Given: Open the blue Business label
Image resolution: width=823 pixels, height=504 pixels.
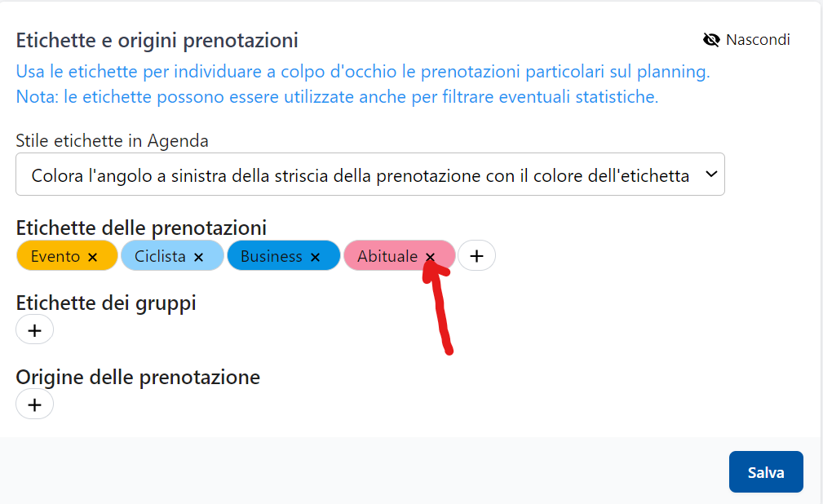Looking at the screenshot, I should pyautogui.click(x=271, y=256).
